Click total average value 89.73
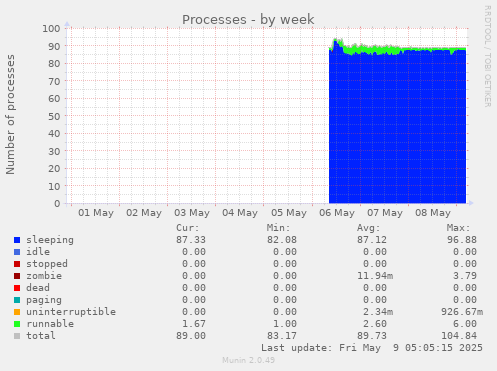Image resolution: width=497 pixels, height=371 pixels. coord(372,336)
